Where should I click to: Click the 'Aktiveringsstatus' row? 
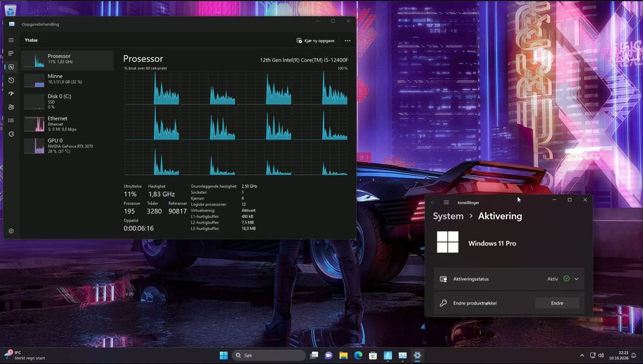tap(509, 279)
